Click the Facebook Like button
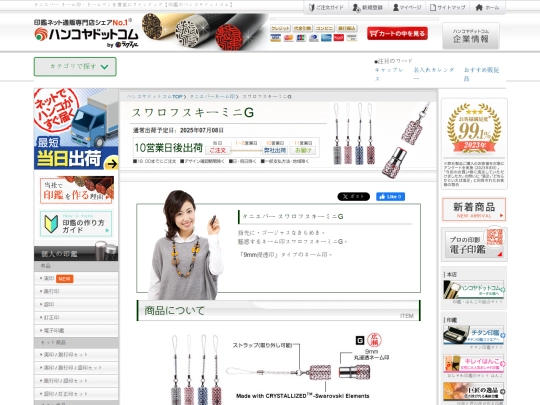The image size is (540, 405). 390,197
